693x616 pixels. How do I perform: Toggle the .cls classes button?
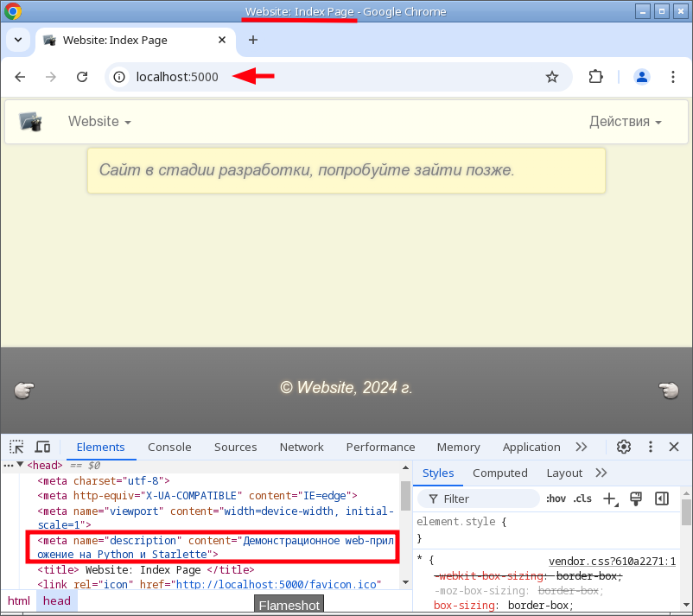[x=582, y=499]
